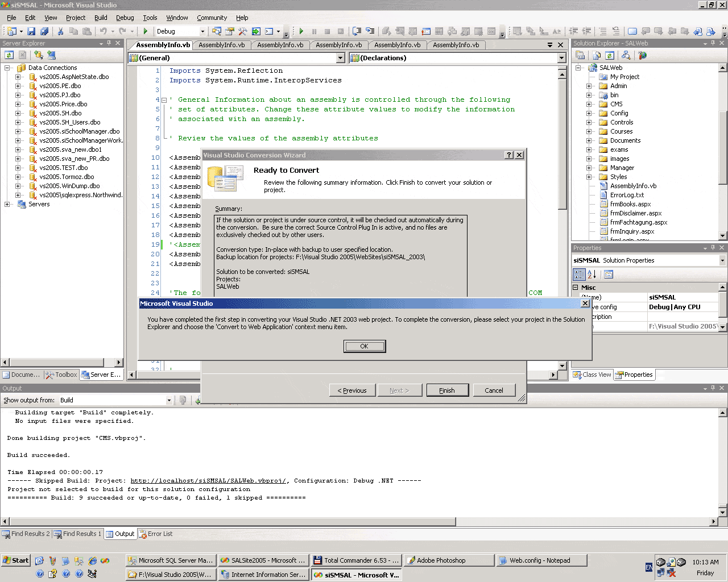Click the Previous button in the wizard
Image resolution: width=728 pixels, height=582 pixels.
pos(353,390)
